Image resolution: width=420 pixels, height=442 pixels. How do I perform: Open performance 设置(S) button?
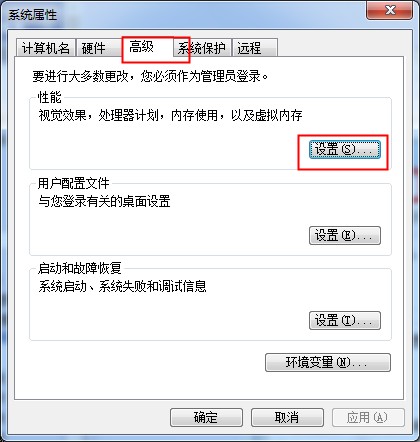(x=345, y=149)
